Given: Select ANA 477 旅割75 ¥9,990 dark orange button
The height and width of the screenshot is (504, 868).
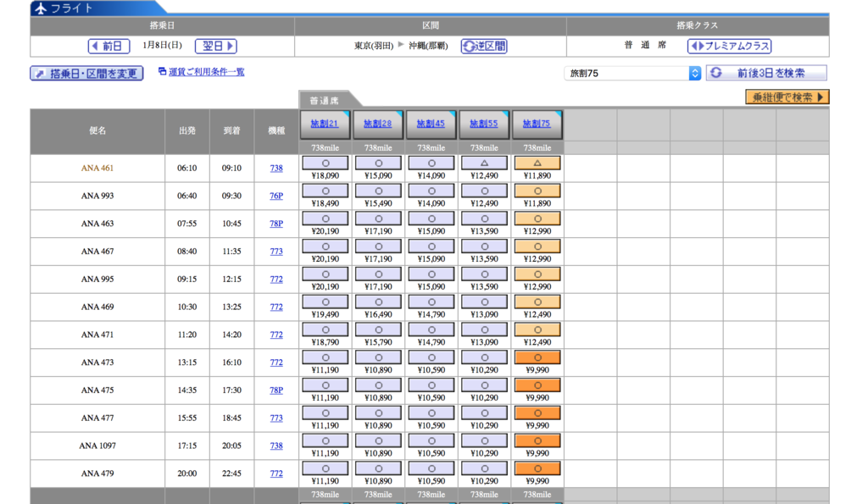Looking at the screenshot, I should pyautogui.click(x=537, y=413).
